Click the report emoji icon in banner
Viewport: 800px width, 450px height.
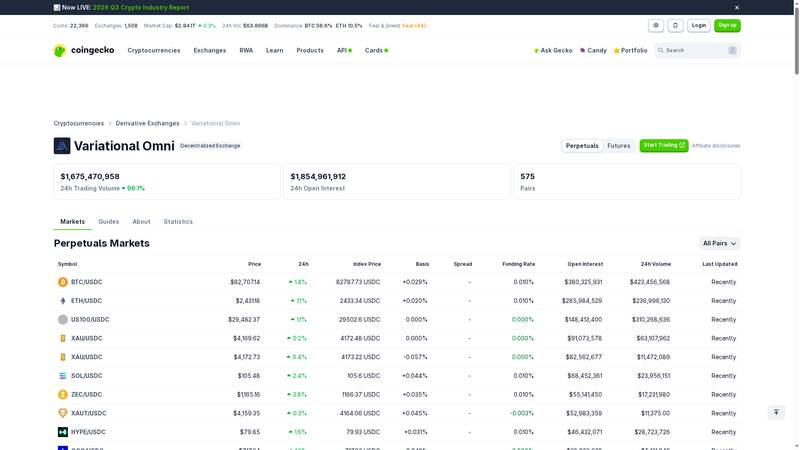coord(57,8)
